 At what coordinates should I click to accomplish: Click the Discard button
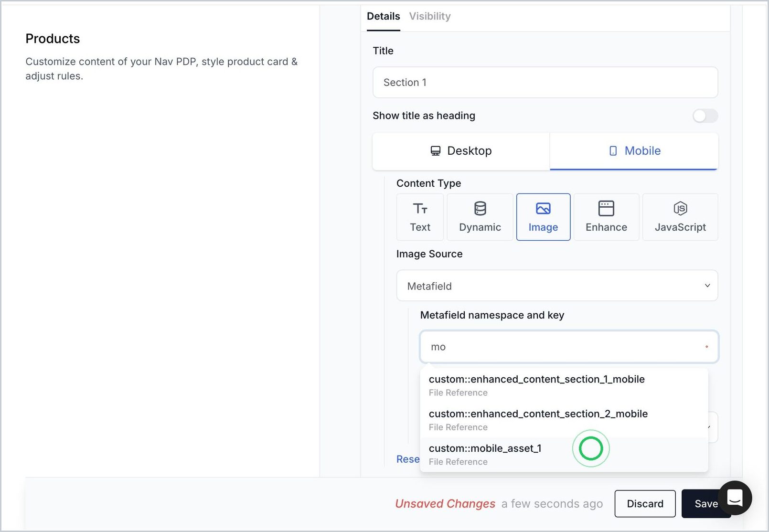click(x=645, y=503)
